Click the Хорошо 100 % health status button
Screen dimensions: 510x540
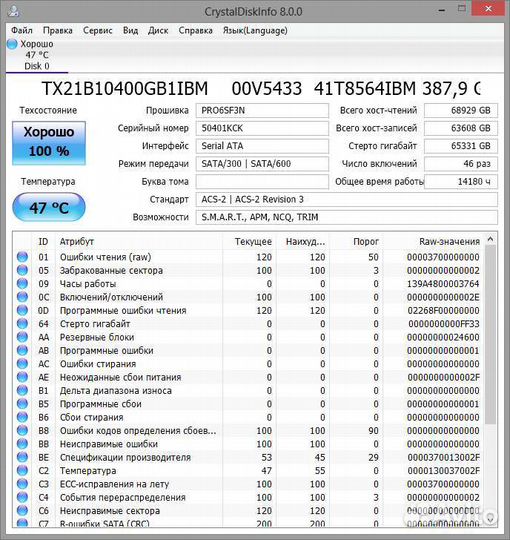(x=49, y=143)
